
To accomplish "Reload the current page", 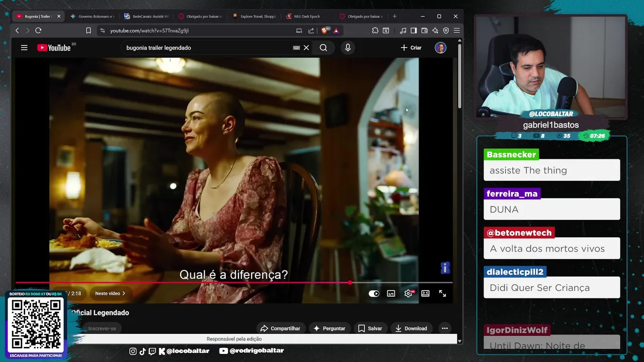I will tap(38, 31).
